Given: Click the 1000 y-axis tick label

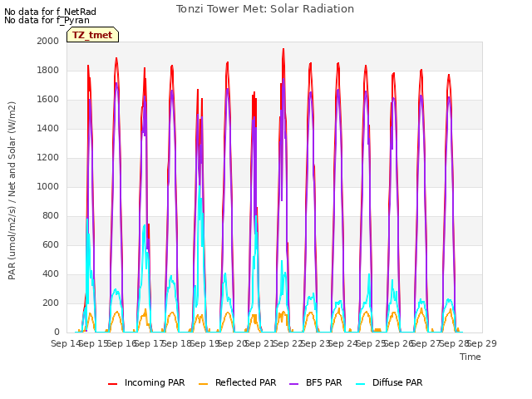Looking at the screenshot, I should tap(48, 186).
